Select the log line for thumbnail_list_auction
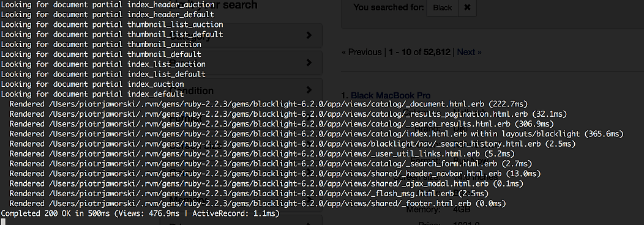 (112, 24)
